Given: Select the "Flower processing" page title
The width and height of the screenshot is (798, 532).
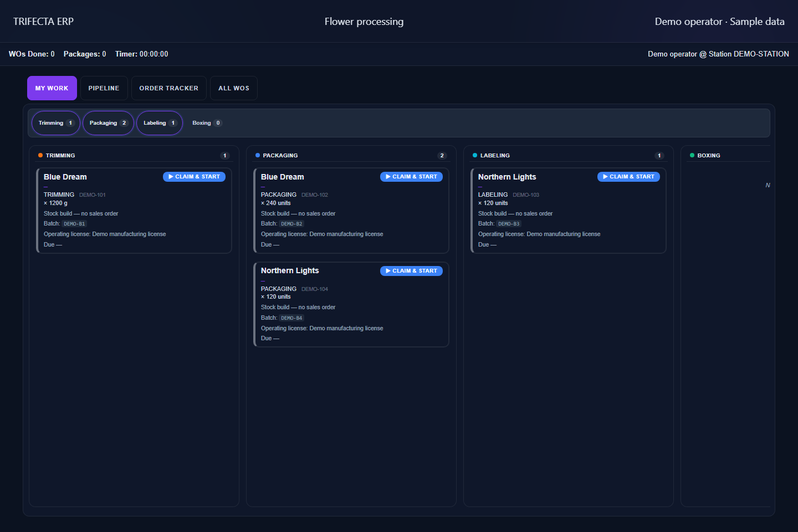Looking at the screenshot, I should coord(364,22).
